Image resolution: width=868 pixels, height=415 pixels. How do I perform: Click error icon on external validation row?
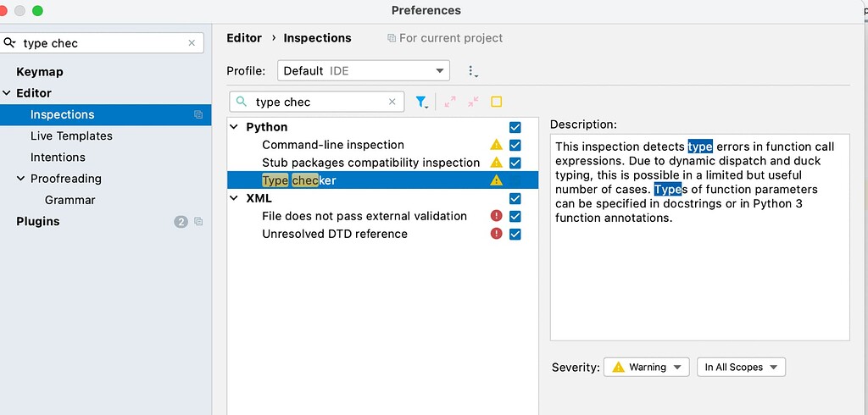click(496, 216)
